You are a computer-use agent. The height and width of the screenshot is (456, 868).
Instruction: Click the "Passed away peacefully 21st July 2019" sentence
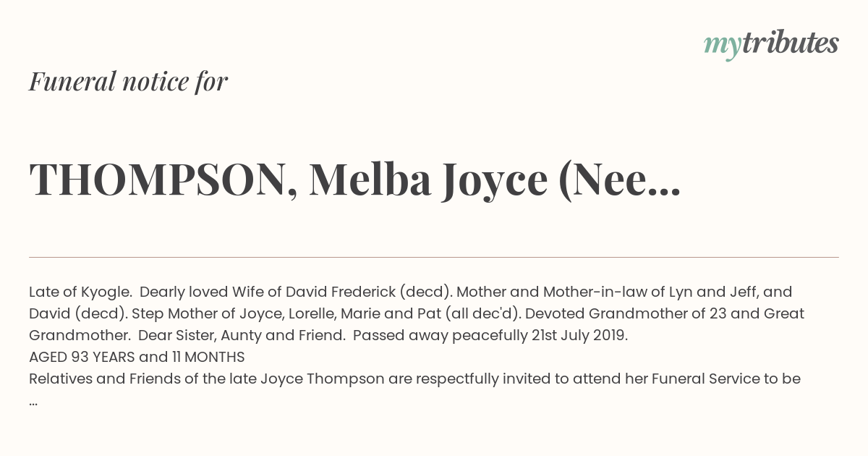tap(490, 335)
